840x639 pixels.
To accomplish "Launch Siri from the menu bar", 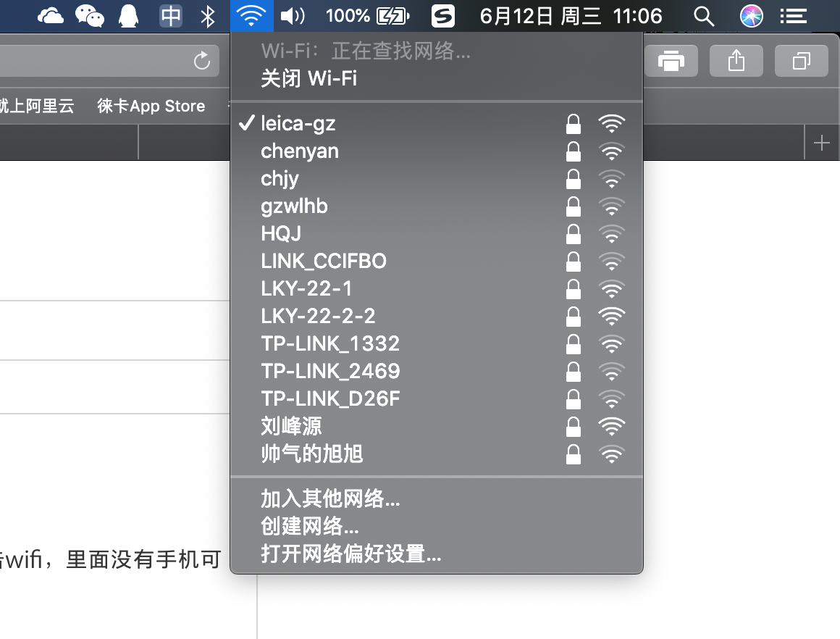I will point(751,16).
